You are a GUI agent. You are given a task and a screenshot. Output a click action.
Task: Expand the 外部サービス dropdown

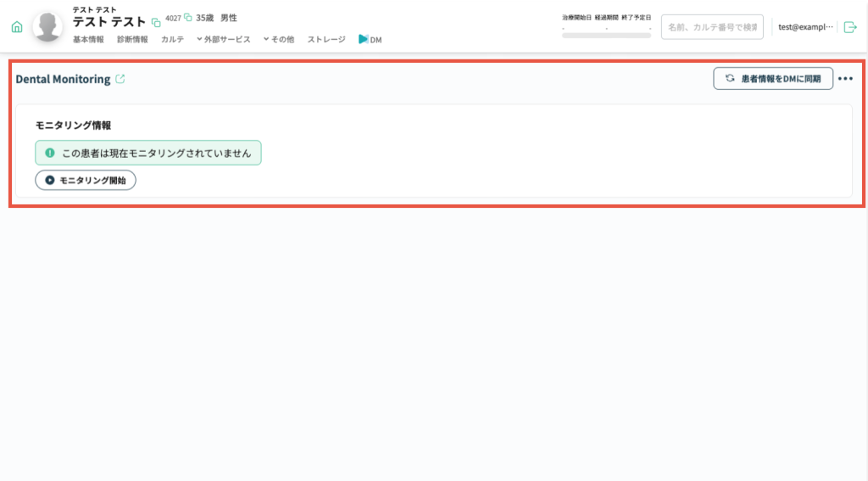(224, 40)
